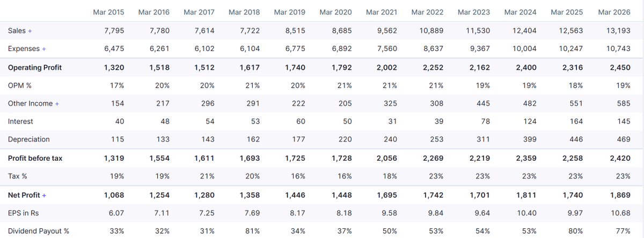Click Sales value 10,889 for Mar 2022

431,31
